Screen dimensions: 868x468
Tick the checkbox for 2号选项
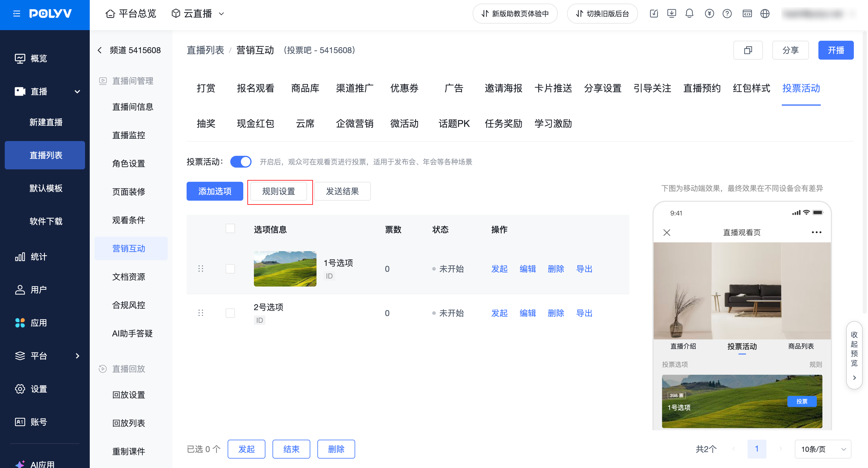click(230, 313)
